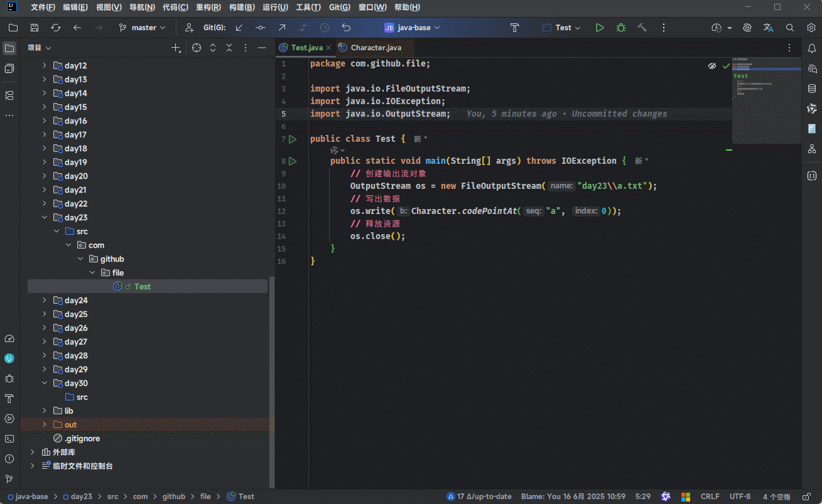This screenshot has height=504, width=822.
Task: Open the 重构(R) menu
Action: [208, 8]
